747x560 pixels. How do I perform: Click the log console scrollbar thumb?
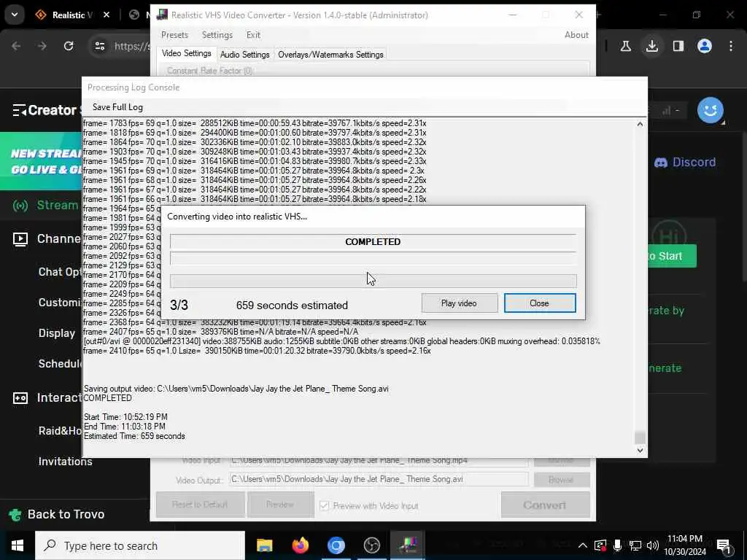(x=640, y=437)
